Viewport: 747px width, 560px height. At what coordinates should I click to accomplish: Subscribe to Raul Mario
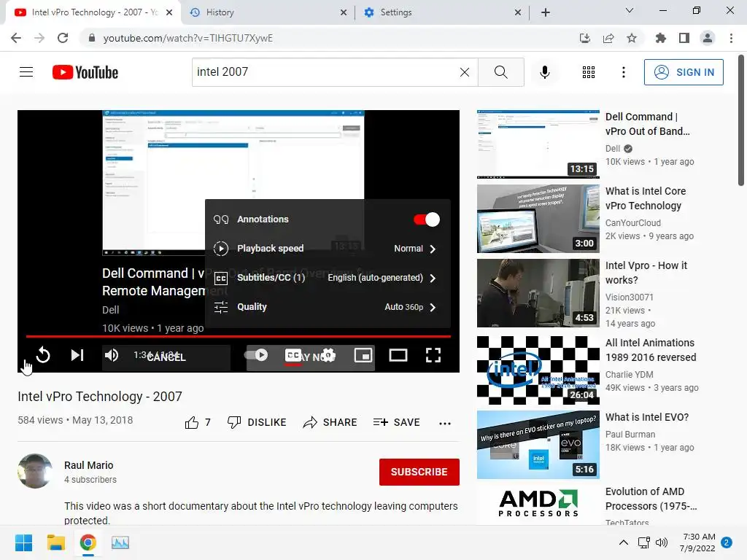[419, 472]
